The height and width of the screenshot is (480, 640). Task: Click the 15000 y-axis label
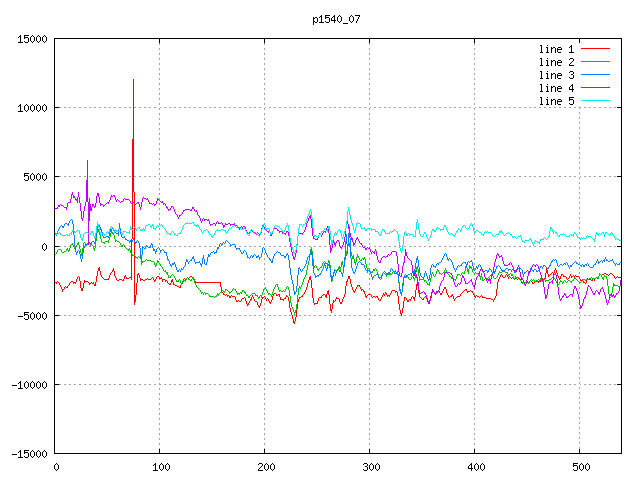[32, 39]
